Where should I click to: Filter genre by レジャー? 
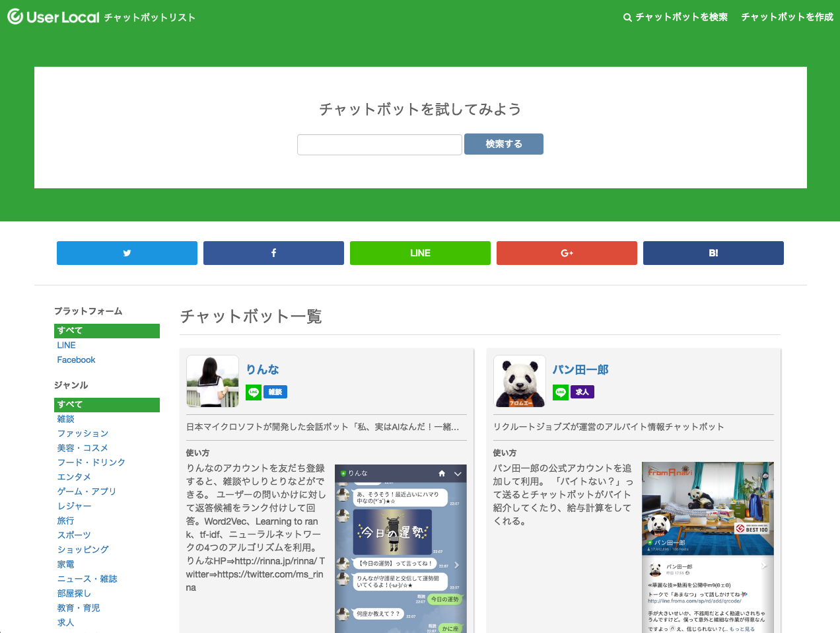[x=74, y=506]
